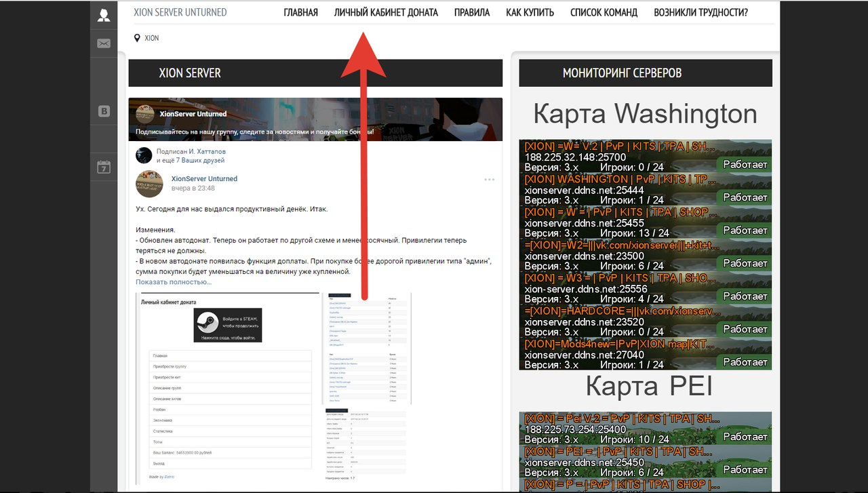
Task: Click the XionServer Unturned group logo in banner
Action: click(x=144, y=114)
